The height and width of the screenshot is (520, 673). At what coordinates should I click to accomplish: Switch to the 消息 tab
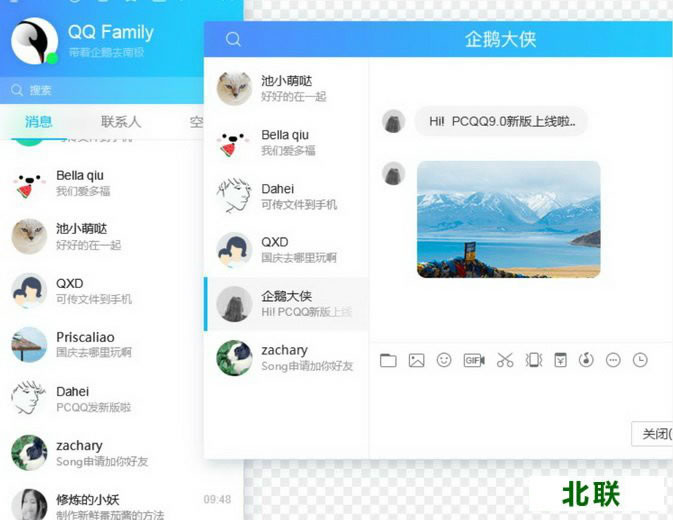(38, 122)
